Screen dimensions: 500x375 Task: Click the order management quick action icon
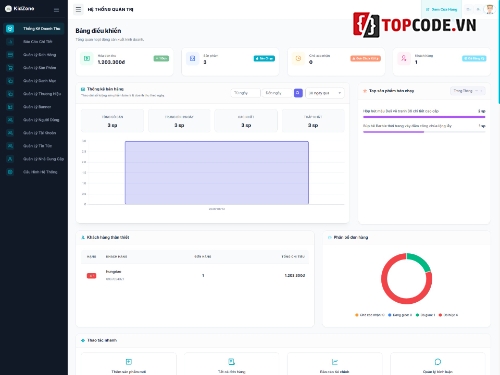(231, 362)
